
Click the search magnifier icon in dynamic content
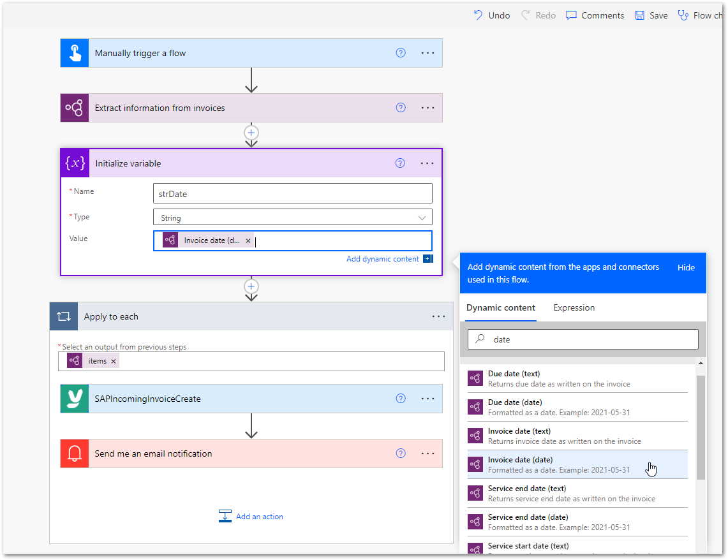[480, 339]
